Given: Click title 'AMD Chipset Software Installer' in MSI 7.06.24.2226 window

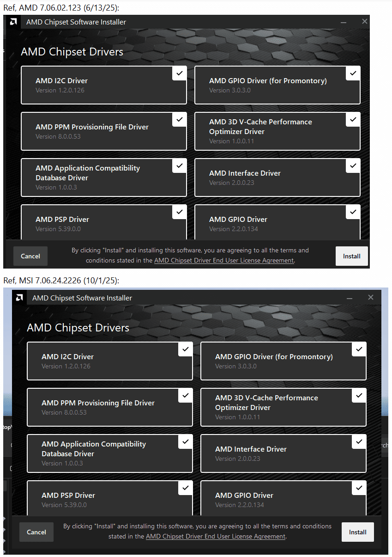Looking at the screenshot, I should point(82,298).
